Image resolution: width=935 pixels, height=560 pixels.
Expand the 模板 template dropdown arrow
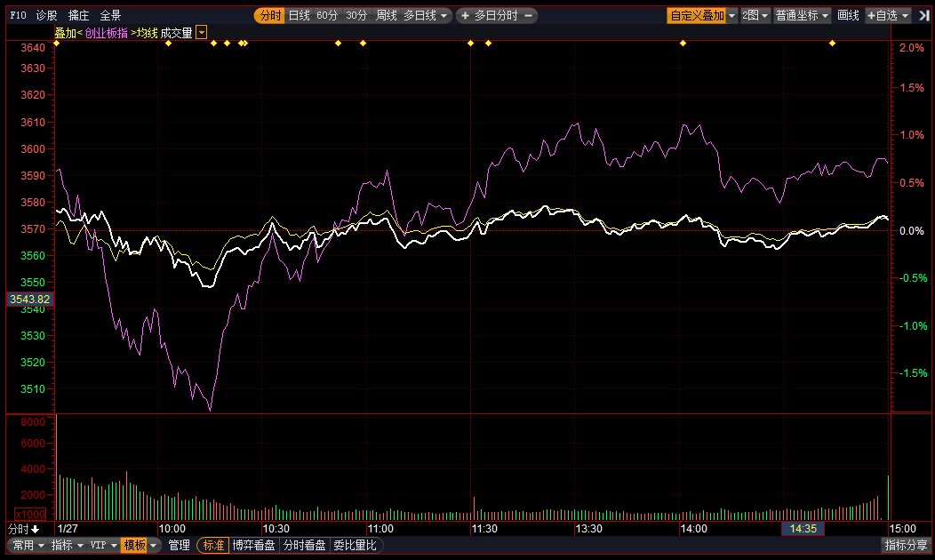click(x=154, y=545)
